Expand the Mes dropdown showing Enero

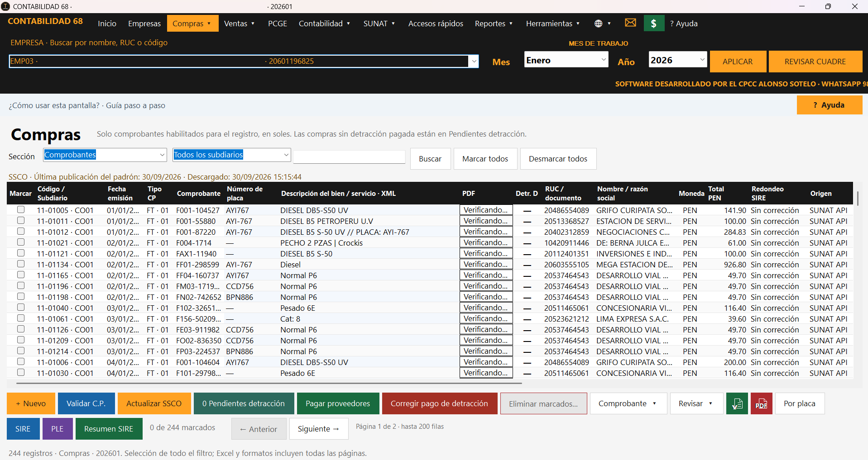click(566, 60)
